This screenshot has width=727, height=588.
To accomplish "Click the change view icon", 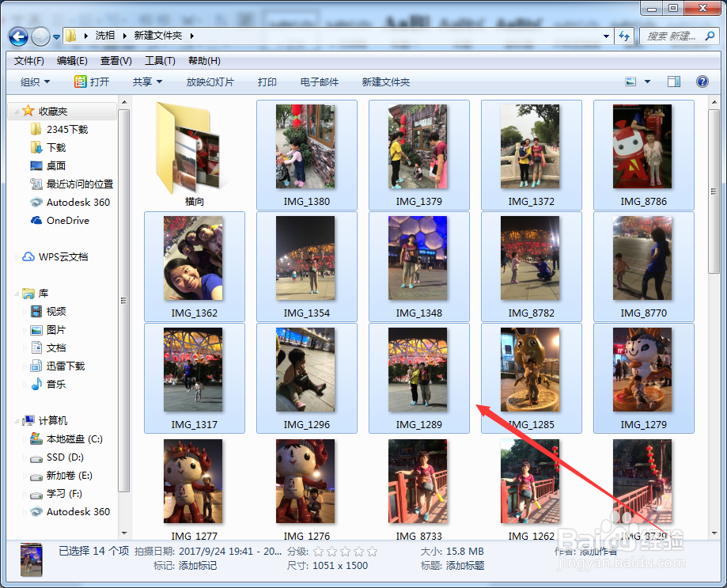I will [630, 82].
